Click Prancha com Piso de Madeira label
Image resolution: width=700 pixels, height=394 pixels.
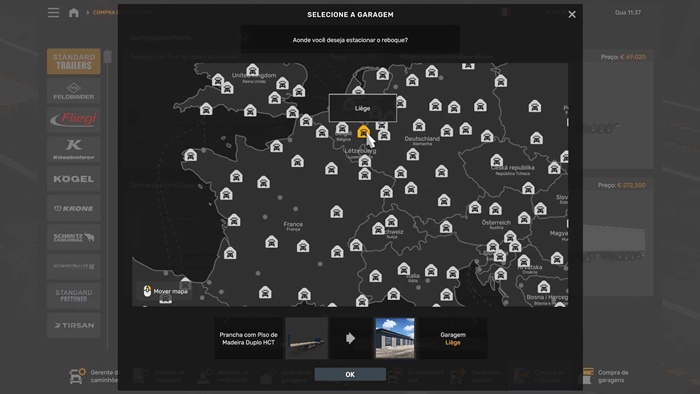(x=249, y=339)
